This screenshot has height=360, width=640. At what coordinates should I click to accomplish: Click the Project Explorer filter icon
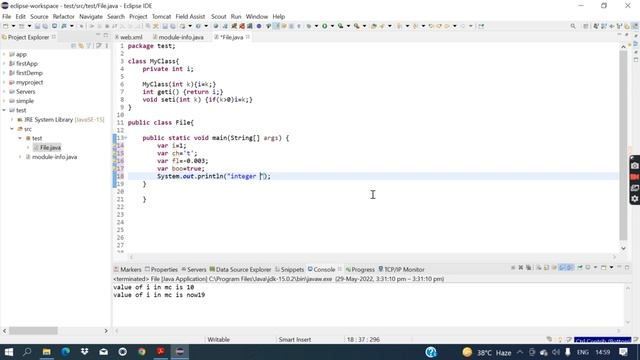click(x=89, y=46)
